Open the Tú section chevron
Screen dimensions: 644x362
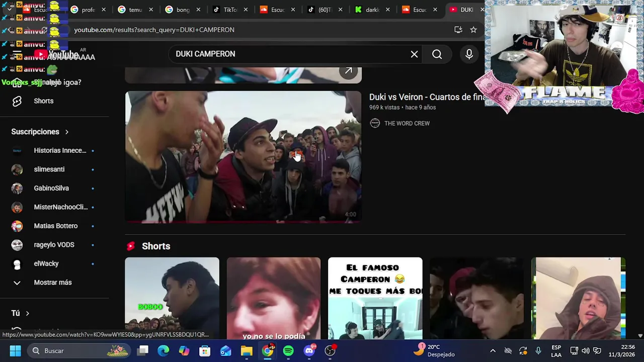click(x=27, y=313)
